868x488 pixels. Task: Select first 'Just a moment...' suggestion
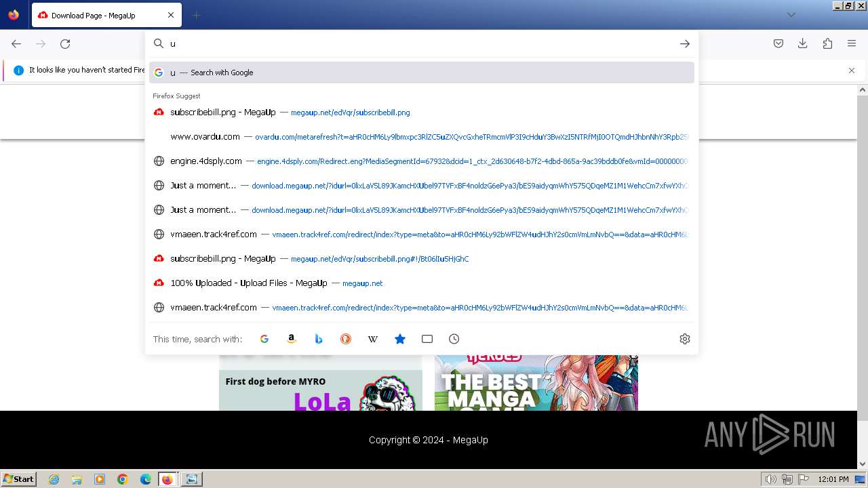pyautogui.click(x=422, y=186)
